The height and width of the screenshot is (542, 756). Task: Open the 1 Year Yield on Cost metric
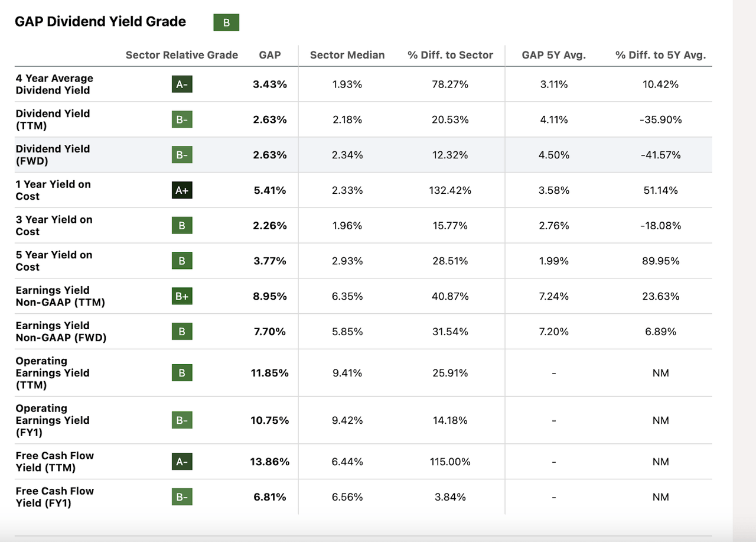53,190
